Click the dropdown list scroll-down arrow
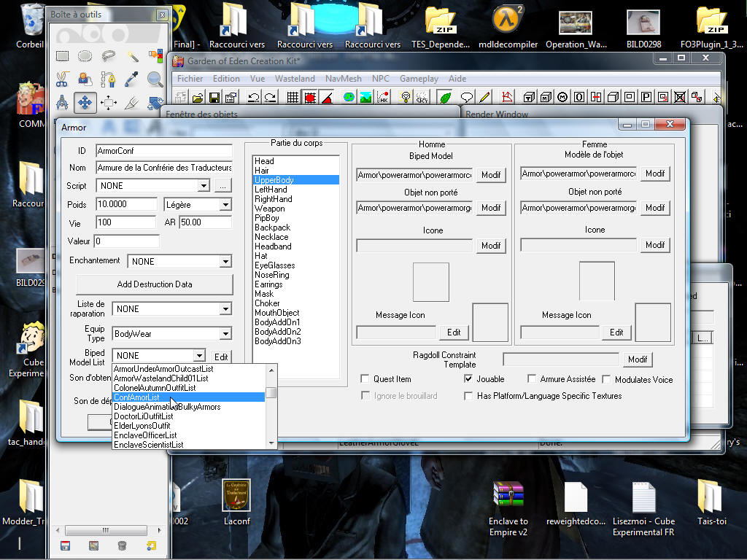Viewport: 747px width, 560px height. click(271, 443)
